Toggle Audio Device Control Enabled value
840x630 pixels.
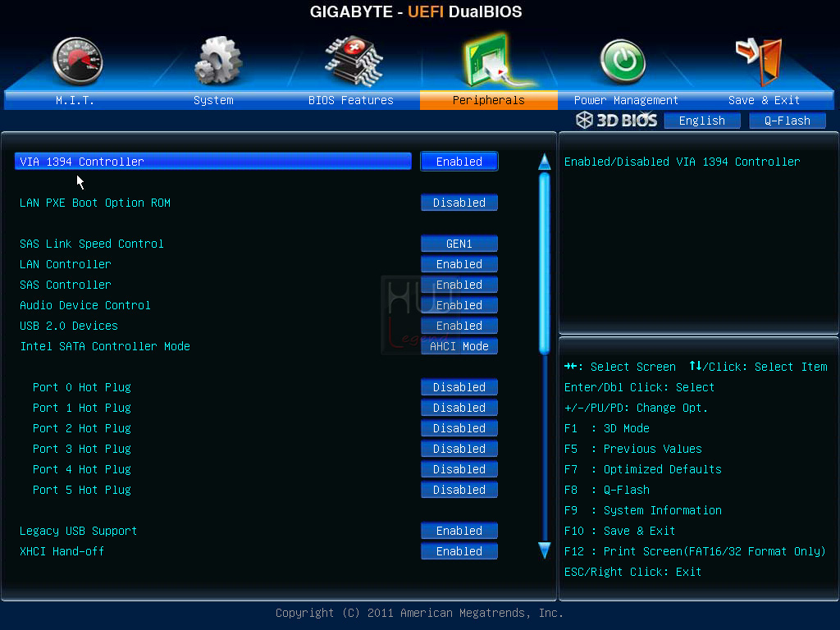459,305
